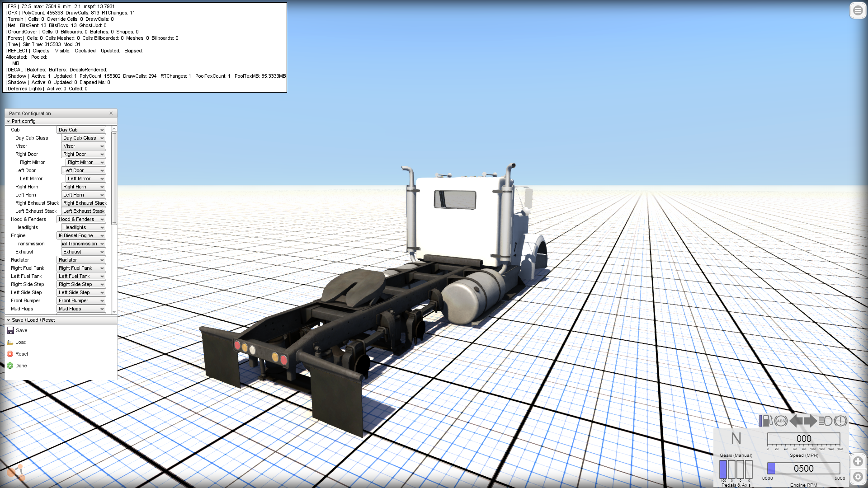
Task: Click the plus add-app button
Action: click(858, 461)
